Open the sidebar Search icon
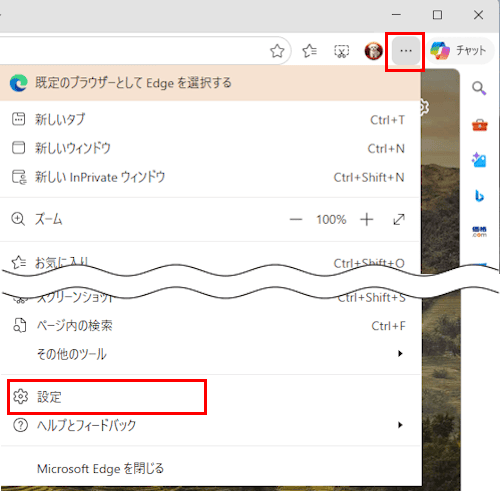The width and height of the screenshot is (500, 493). [x=479, y=88]
